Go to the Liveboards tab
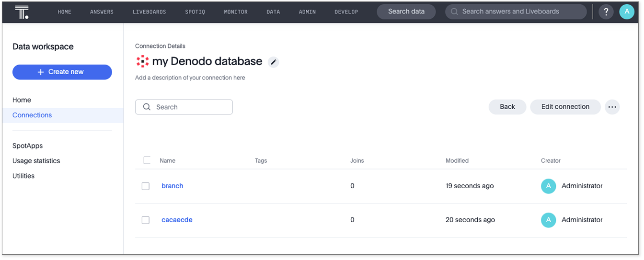This screenshot has width=644, height=260. coord(149,12)
